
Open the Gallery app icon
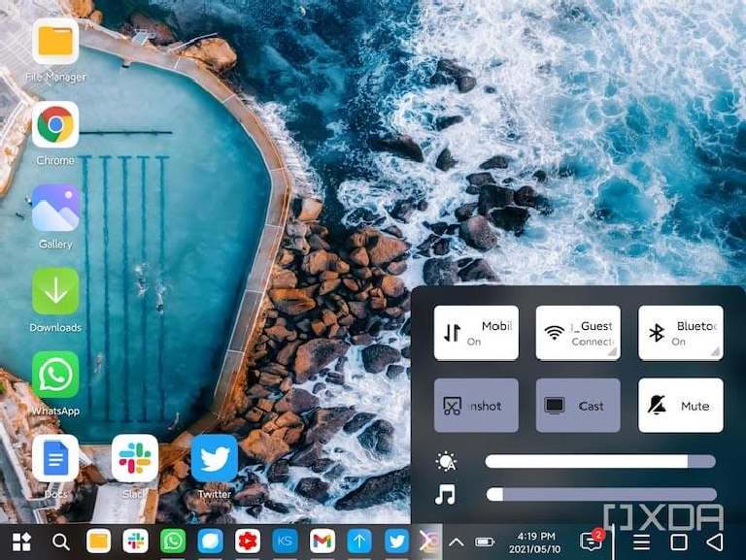[55, 208]
